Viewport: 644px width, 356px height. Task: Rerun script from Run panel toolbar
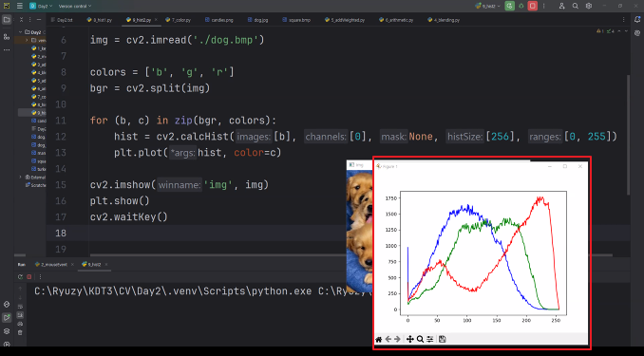pyautogui.click(x=20, y=277)
